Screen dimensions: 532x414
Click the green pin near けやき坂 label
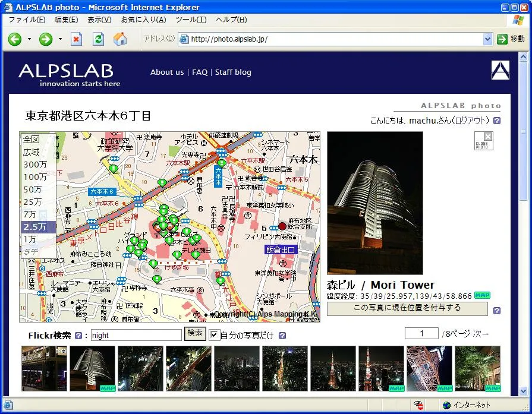click(x=153, y=264)
